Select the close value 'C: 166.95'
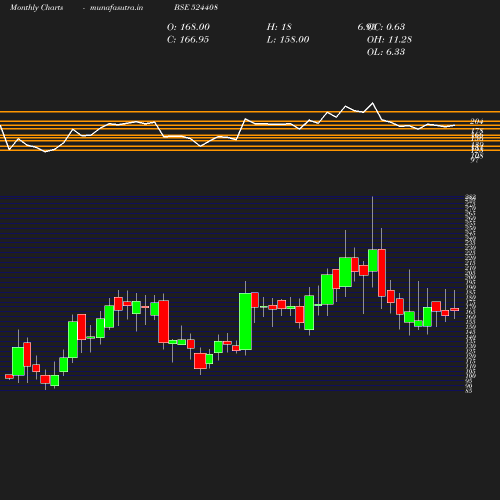Viewport: 500px width, 500px height. coord(188,40)
